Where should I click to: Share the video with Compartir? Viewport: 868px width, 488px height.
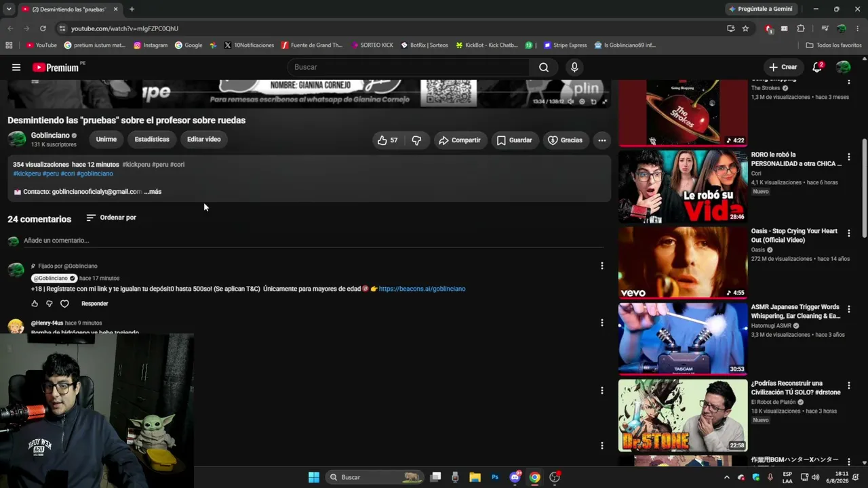[x=460, y=140]
